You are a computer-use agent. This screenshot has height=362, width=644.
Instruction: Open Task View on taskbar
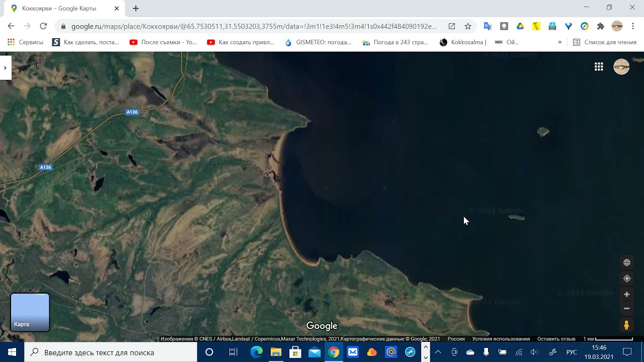233,352
